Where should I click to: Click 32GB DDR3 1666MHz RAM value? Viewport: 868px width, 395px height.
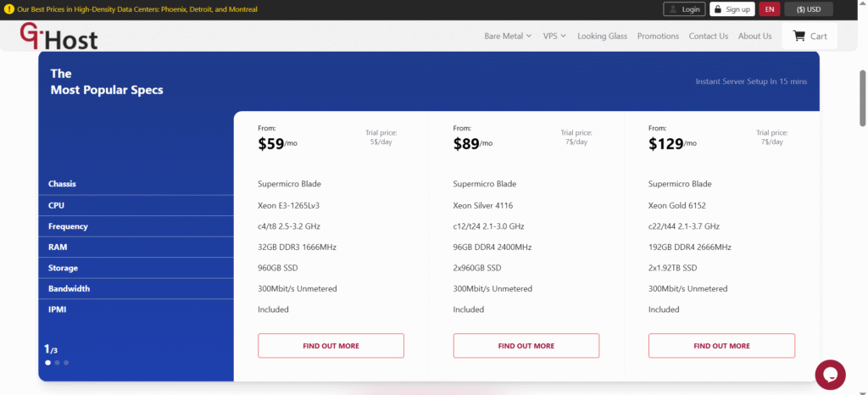[x=297, y=248]
